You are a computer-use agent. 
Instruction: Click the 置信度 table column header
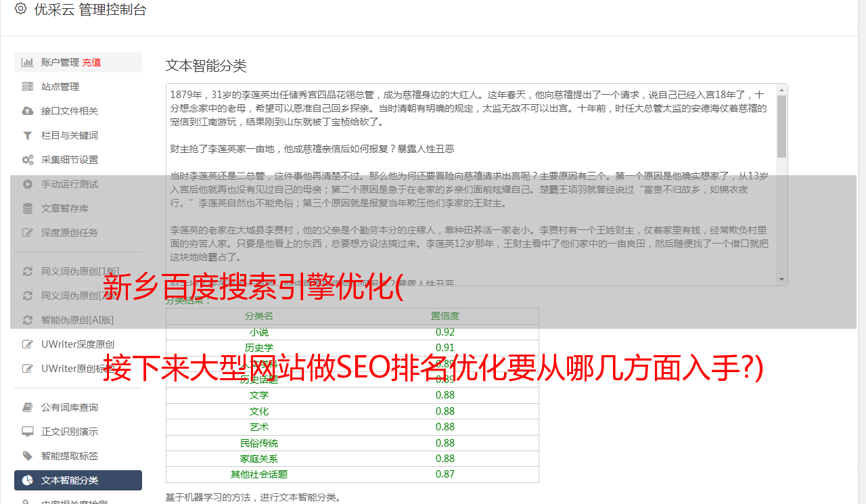coord(445,316)
